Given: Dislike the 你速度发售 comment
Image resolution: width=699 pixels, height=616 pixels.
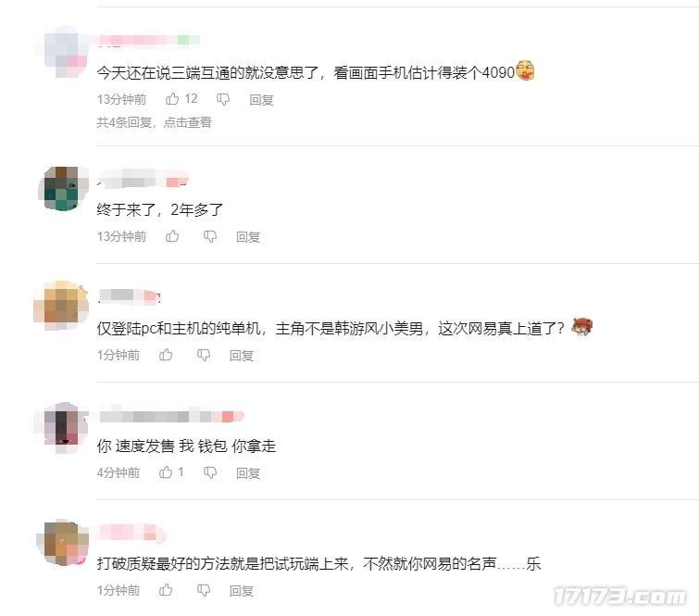Looking at the screenshot, I should 210,472.
